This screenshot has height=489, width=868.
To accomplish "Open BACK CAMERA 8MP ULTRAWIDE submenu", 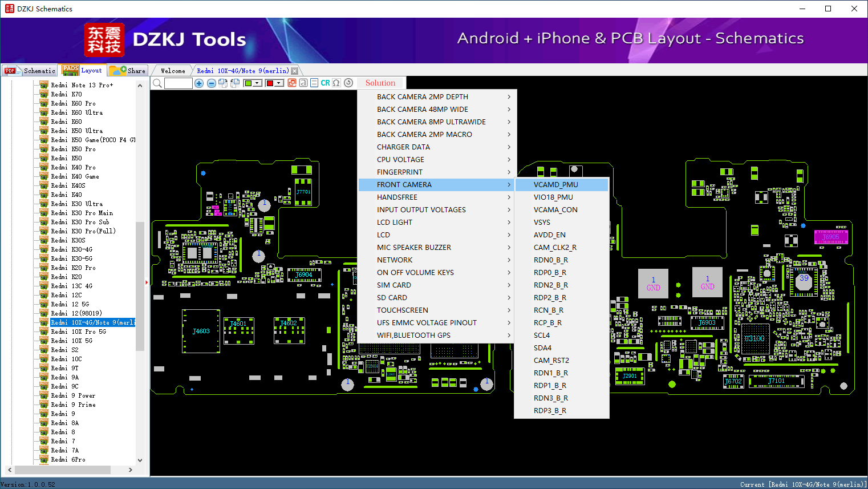I will click(437, 122).
